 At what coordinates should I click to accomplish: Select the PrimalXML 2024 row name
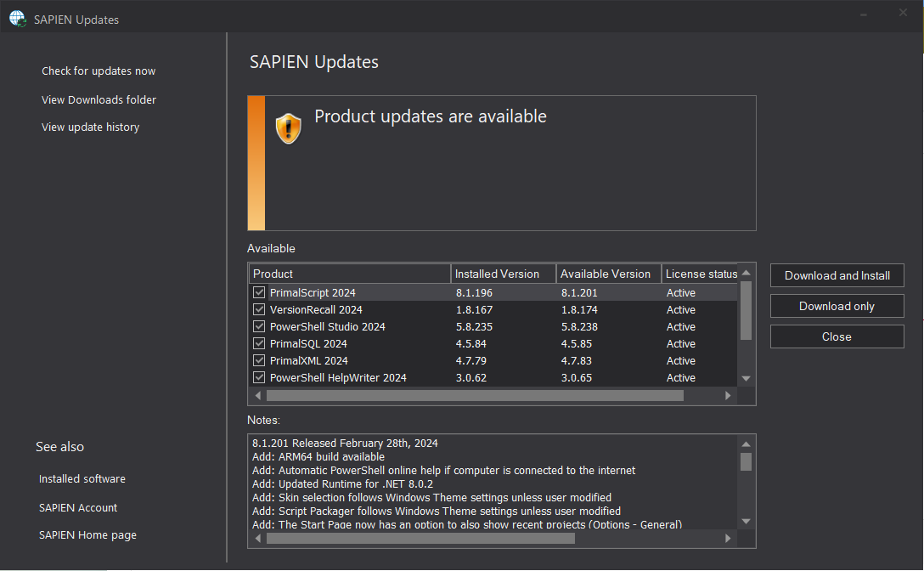tap(309, 360)
